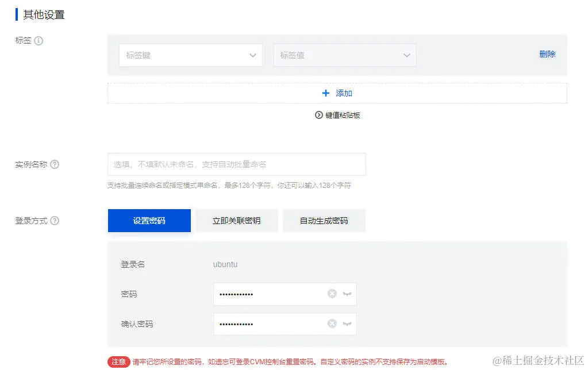Switch to the 立即关联密钥 tab
The width and height of the screenshot is (588, 370).
[x=236, y=220]
